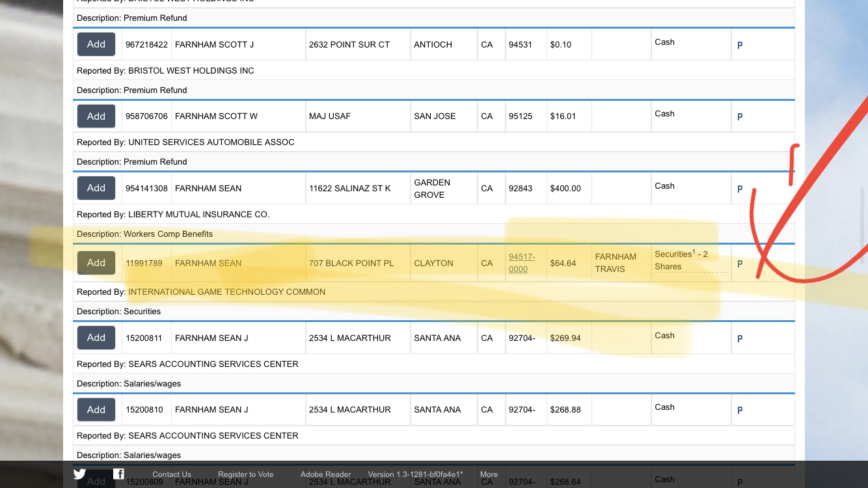This screenshot has width=868, height=488.
Task: Click the co-owner FARNHAM TRAVIS
Action: (616, 263)
